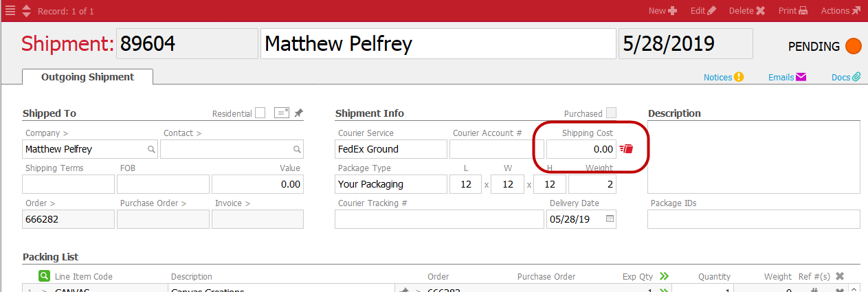Screen dimensions: 868x292
Task: Click the orange PENDING status indicator
Action: [853, 47]
